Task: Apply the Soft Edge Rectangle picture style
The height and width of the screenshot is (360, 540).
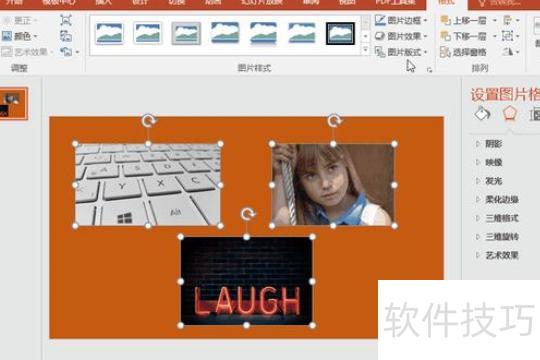Action: click(x=302, y=33)
